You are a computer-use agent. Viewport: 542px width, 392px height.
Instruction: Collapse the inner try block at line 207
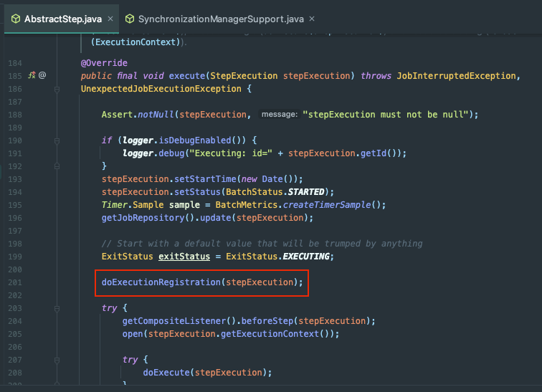tap(57, 360)
